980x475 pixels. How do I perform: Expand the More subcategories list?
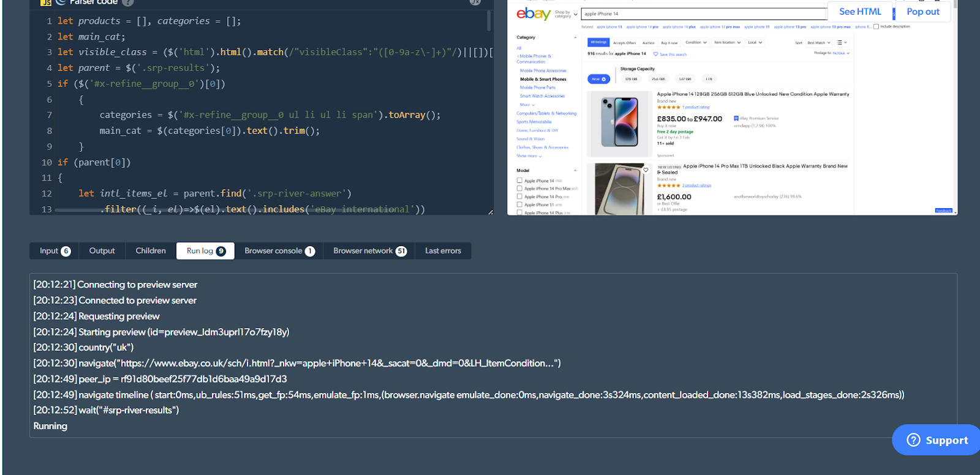[x=527, y=105]
